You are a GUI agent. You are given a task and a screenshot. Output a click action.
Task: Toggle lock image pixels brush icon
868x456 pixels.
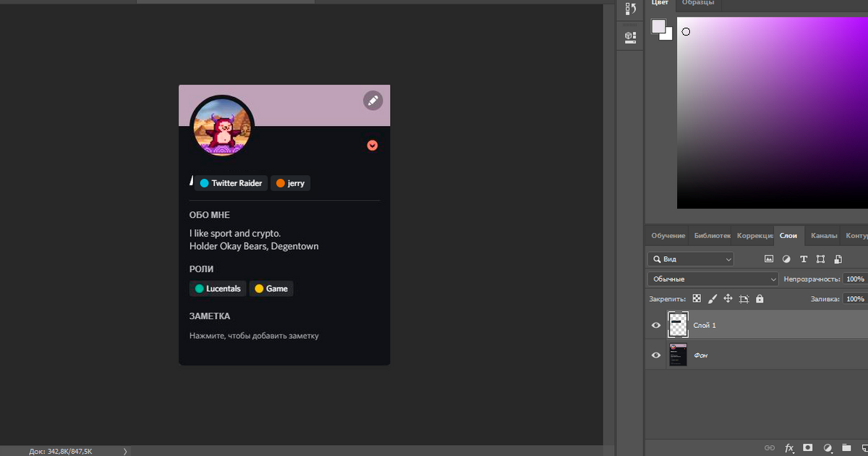click(712, 298)
